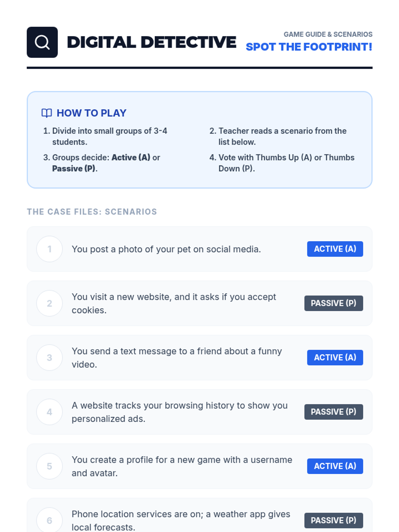Select the scenario 3 number circle
399x532 pixels.
pyautogui.click(x=50, y=358)
